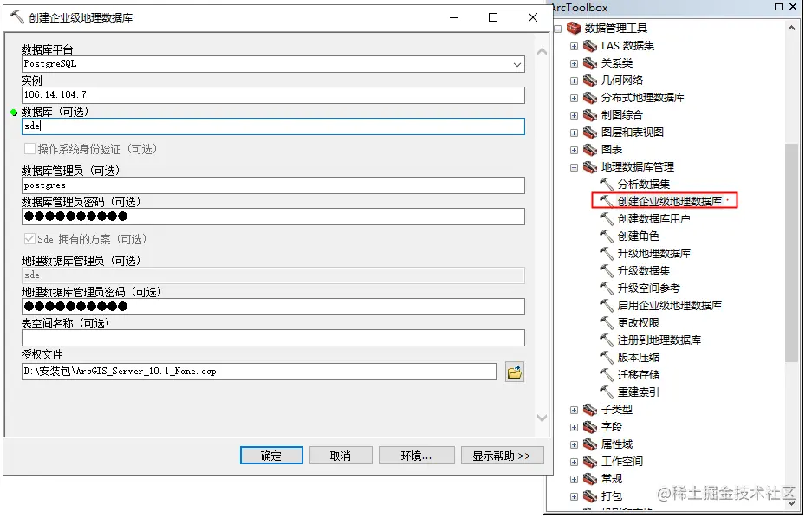This screenshot has height=518, width=812.
Task: Click the 关系类 toolset icon
Action: tap(590, 63)
